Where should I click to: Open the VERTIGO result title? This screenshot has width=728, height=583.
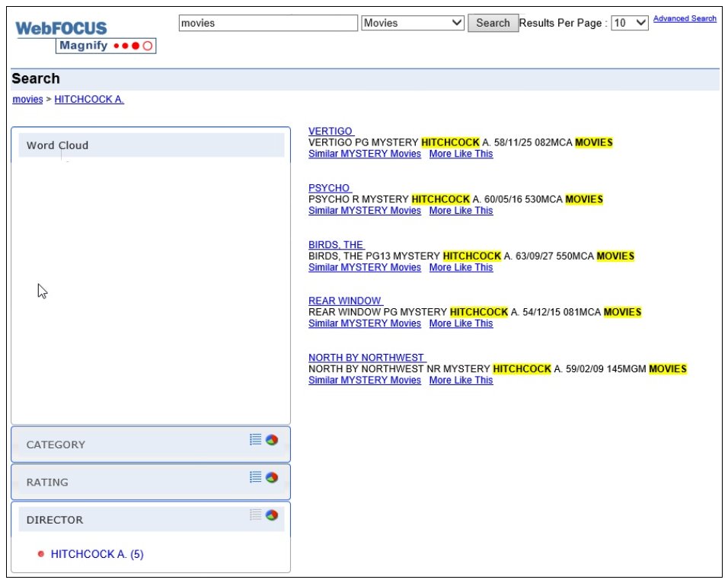[x=330, y=132]
